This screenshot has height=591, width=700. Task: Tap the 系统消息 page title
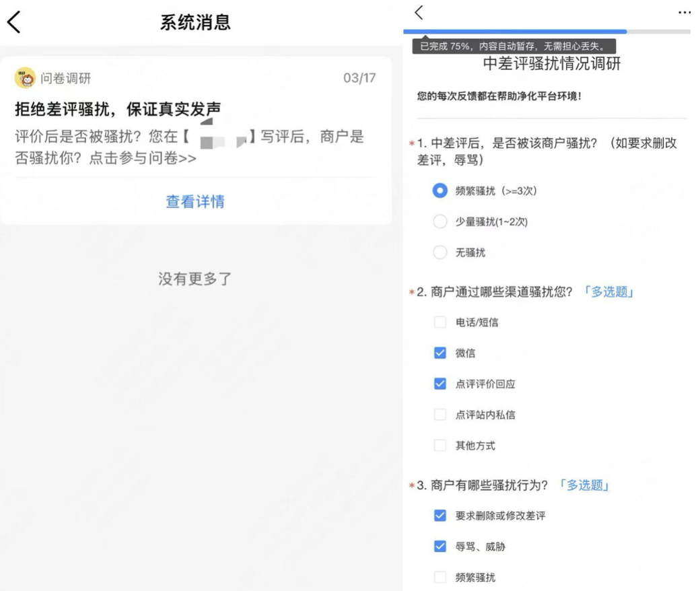coord(195,22)
